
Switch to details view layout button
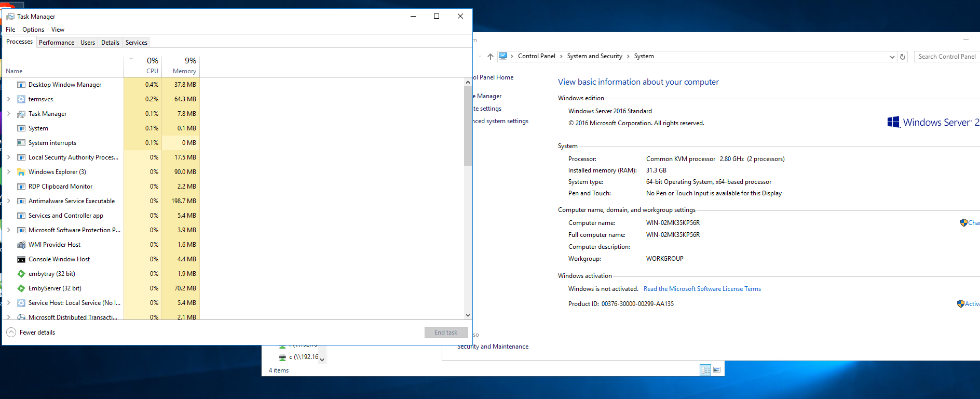point(705,370)
